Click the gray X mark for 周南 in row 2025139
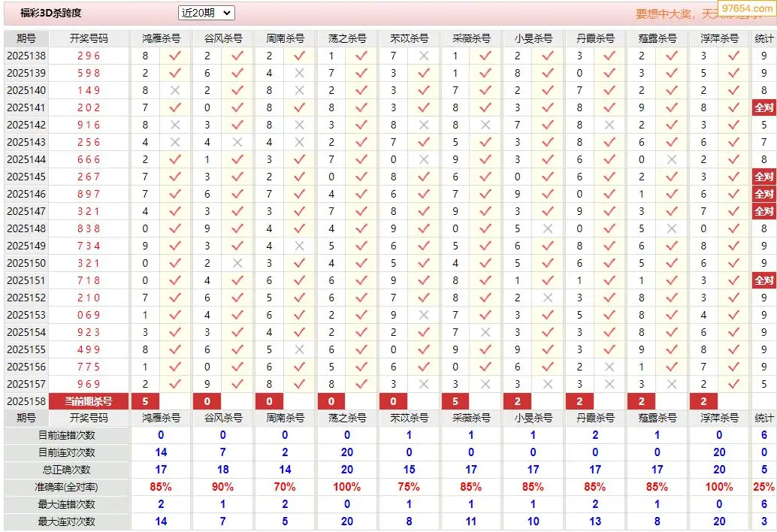Image resolution: width=777 pixels, height=532 pixels. click(x=299, y=74)
